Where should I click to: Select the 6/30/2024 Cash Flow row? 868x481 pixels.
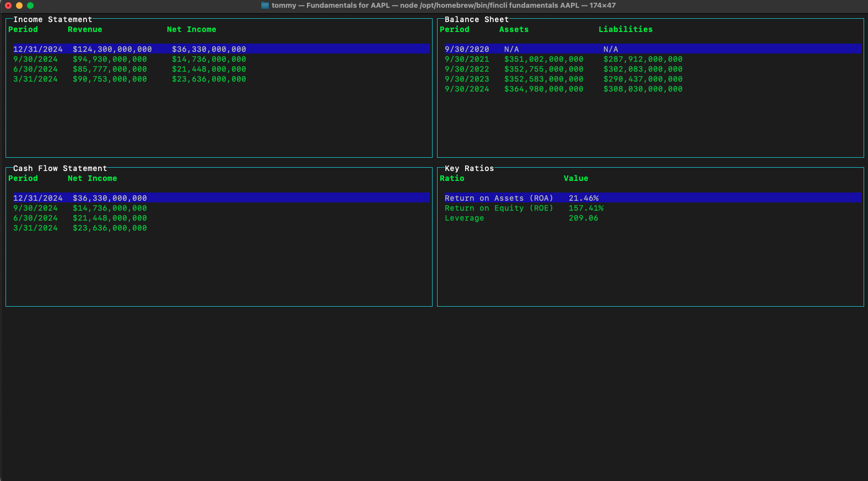point(221,218)
